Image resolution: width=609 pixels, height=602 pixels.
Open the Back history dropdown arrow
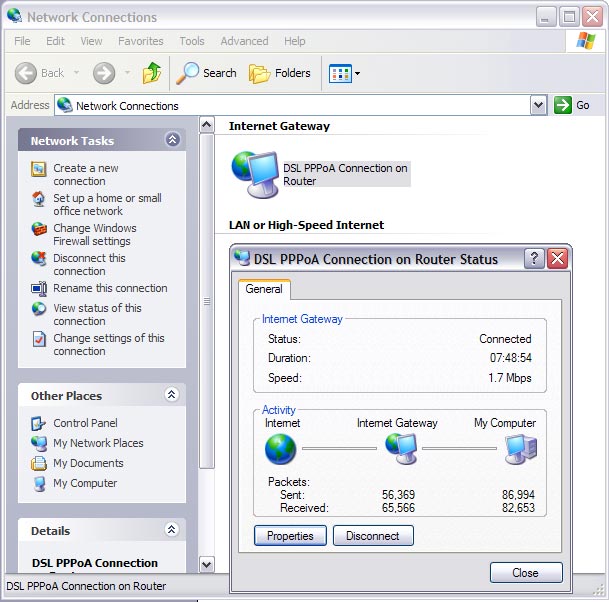point(77,73)
